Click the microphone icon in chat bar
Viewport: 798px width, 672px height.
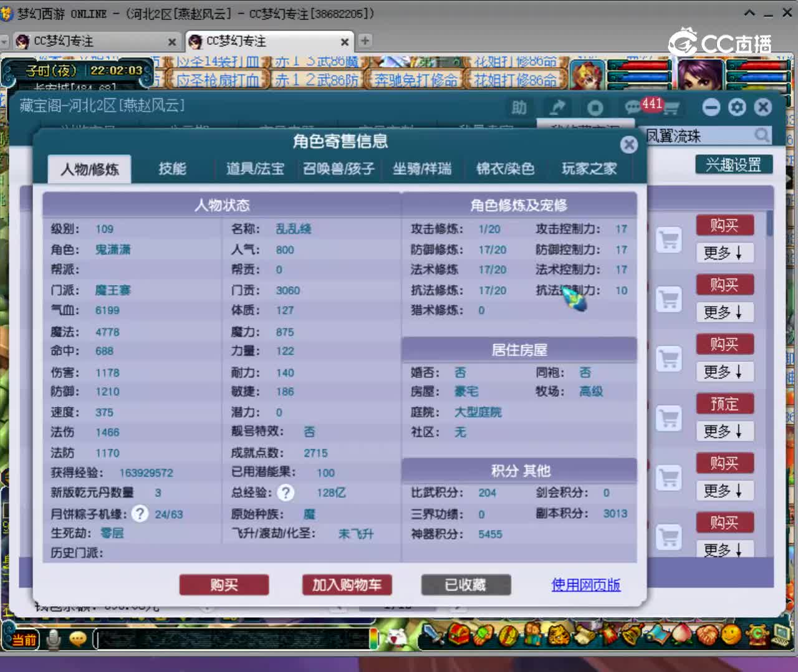click(54, 639)
